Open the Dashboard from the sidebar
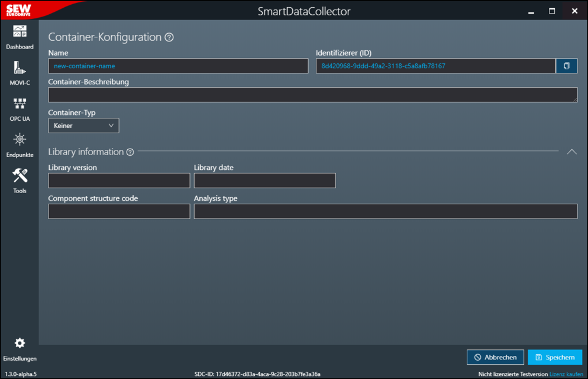Image resolution: width=588 pixels, height=379 pixels. click(20, 36)
